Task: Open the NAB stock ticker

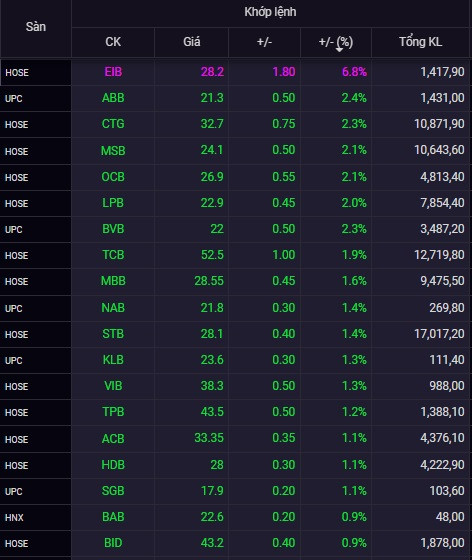Action: coord(113,308)
